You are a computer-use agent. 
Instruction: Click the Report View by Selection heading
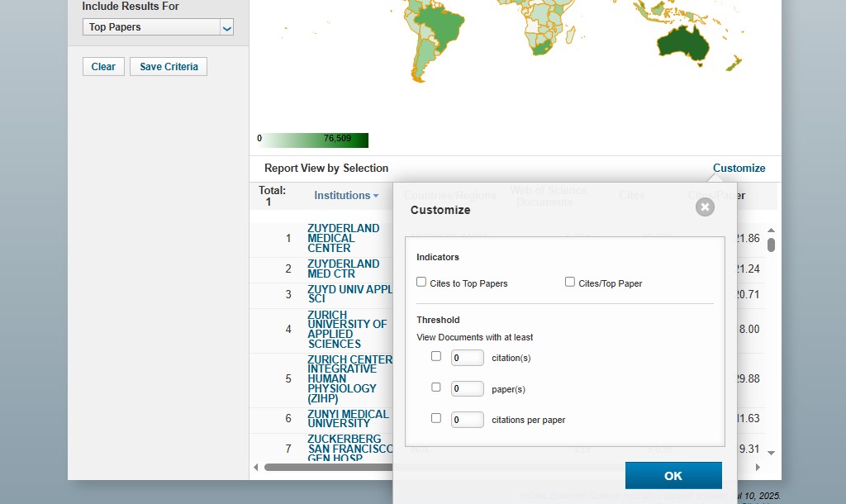click(x=326, y=168)
